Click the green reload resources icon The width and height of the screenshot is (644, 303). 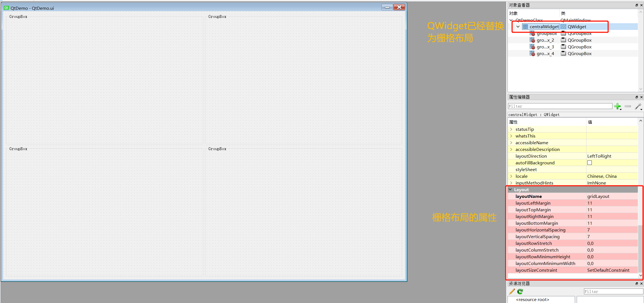click(x=520, y=292)
